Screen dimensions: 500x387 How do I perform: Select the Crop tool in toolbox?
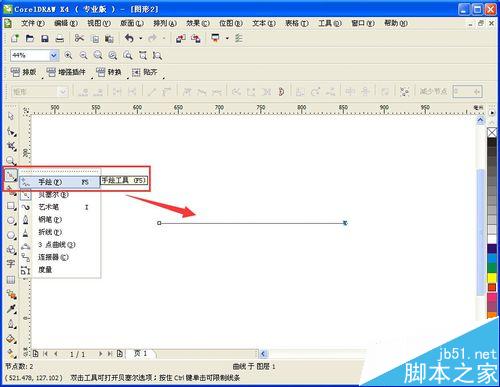(x=11, y=146)
